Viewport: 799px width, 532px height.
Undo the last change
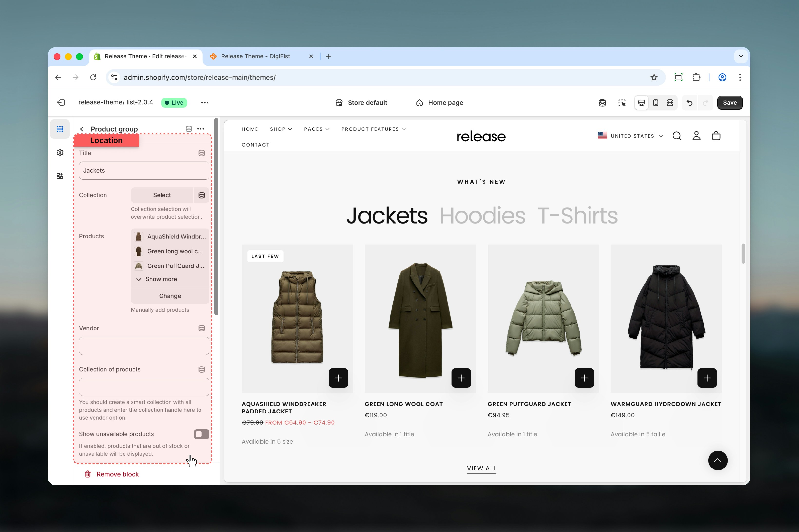point(688,102)
